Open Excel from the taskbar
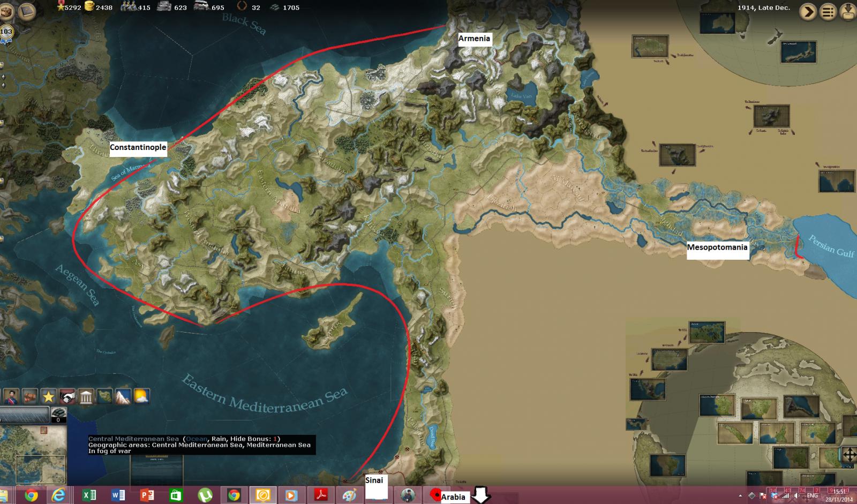This screenshot has height=504, width=857. point(89,495)
